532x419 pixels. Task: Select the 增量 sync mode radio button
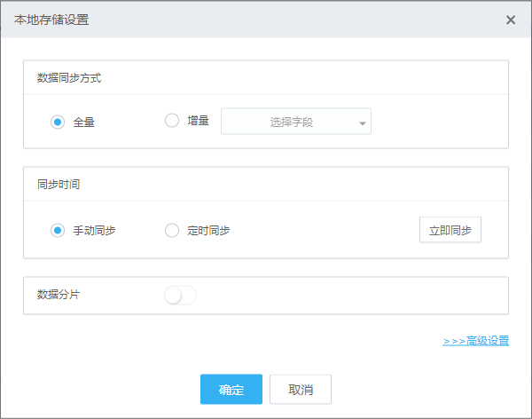(172, 121)
